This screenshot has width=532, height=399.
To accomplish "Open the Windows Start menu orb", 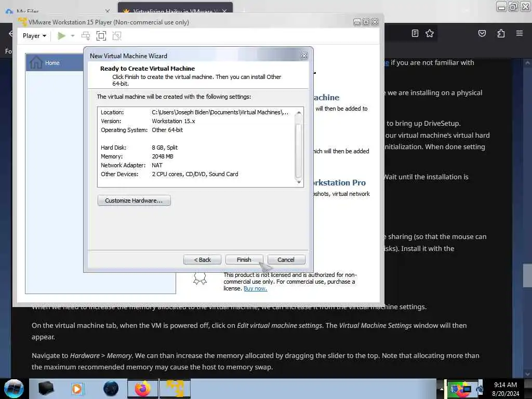I will point(14,389).
